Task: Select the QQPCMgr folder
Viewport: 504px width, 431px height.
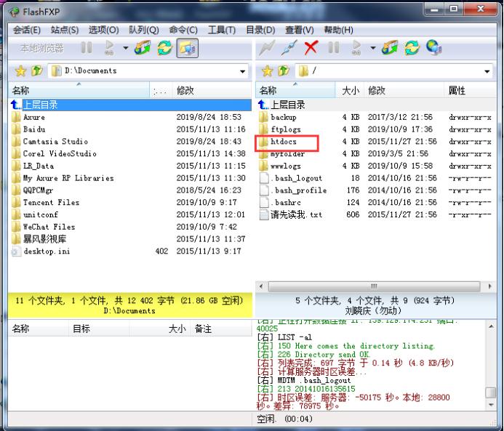Action: coord(130,190)
